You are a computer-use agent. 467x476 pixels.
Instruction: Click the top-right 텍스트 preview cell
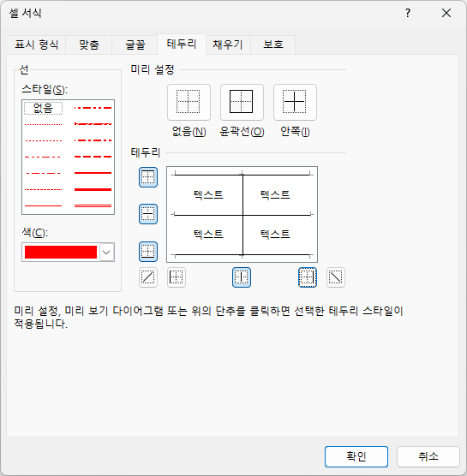tap(275, 194)
